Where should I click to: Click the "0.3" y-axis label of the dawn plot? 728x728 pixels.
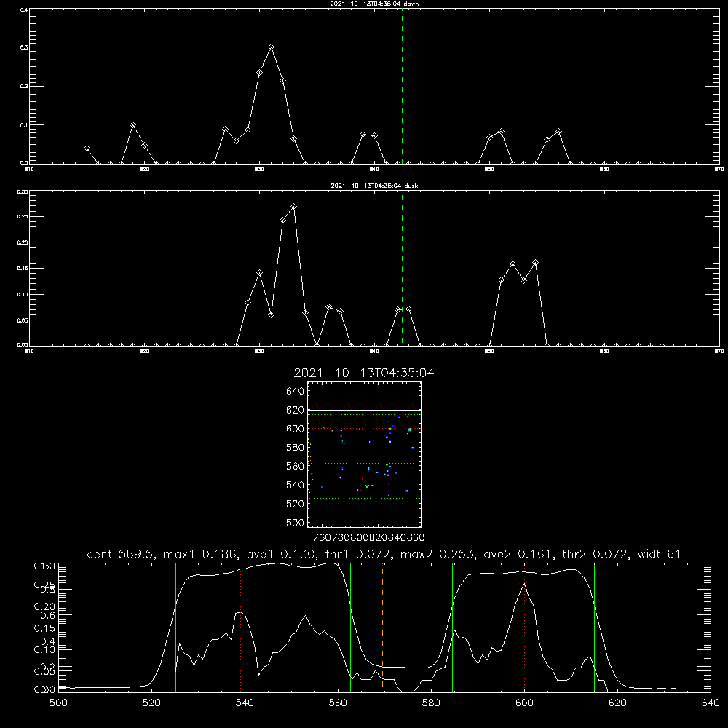tap(23, 47)
